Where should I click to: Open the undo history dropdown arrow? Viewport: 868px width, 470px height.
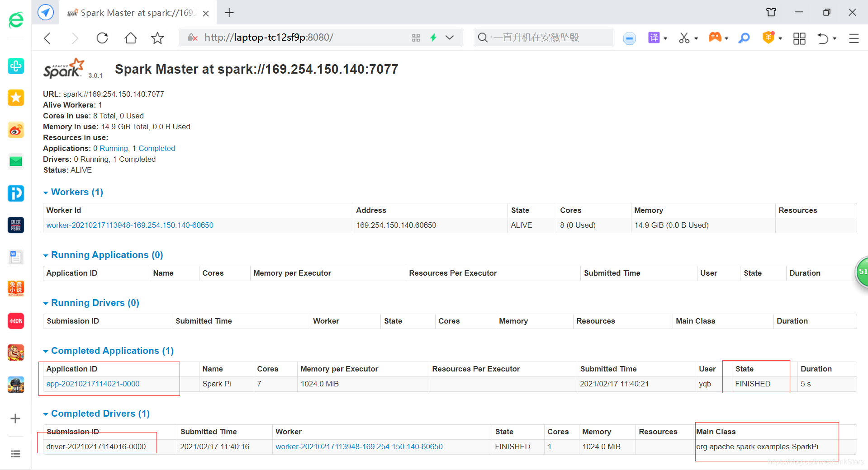coord(835,38)
